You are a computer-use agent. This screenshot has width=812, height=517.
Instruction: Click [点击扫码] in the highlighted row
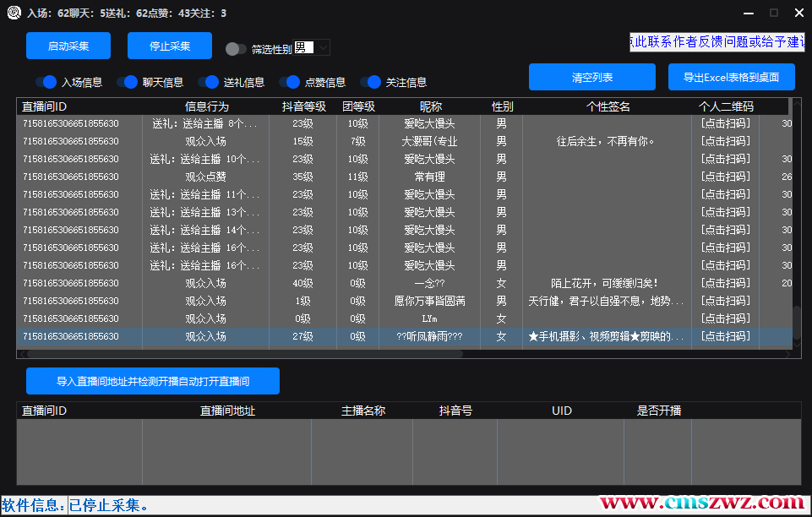tap(725, 336)
